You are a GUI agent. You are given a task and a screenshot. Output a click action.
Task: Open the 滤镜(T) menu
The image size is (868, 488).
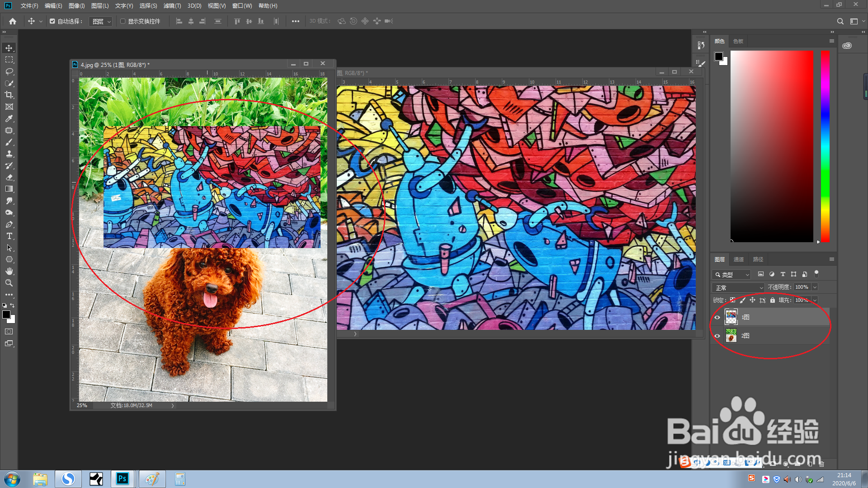tap(172, 6)
